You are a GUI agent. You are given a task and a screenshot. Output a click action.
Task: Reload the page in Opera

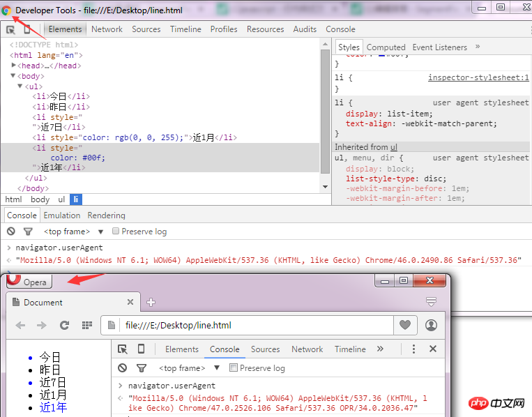pos(64,325)
